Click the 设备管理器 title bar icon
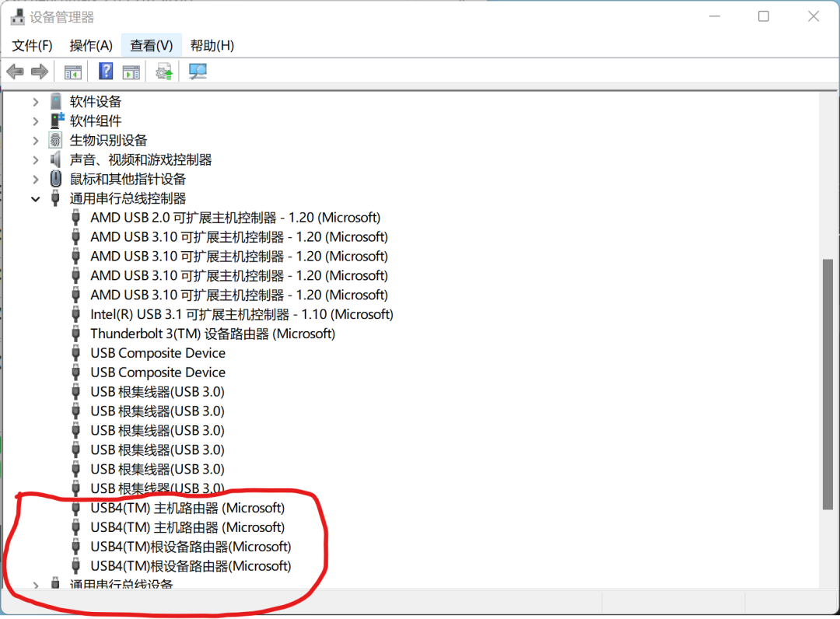Screen dimensions: 840x619 click(18, 16)
